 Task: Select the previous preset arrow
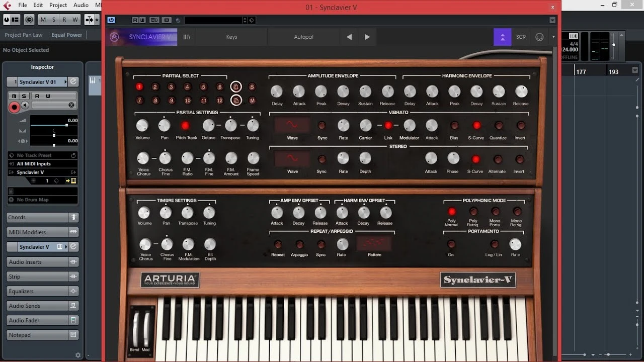pos(349,37)
